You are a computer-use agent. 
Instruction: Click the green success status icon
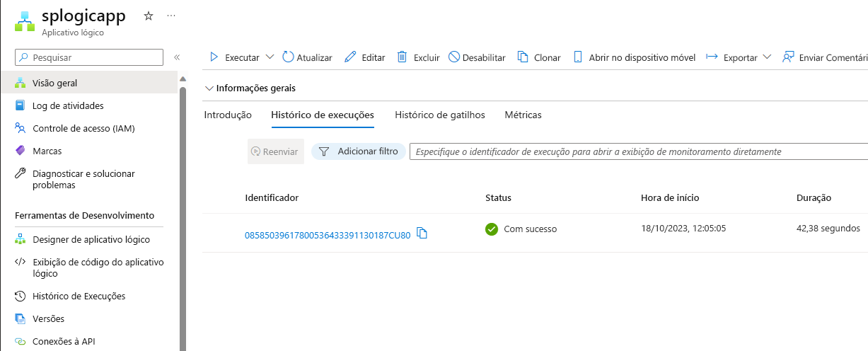tap(492, 229)
